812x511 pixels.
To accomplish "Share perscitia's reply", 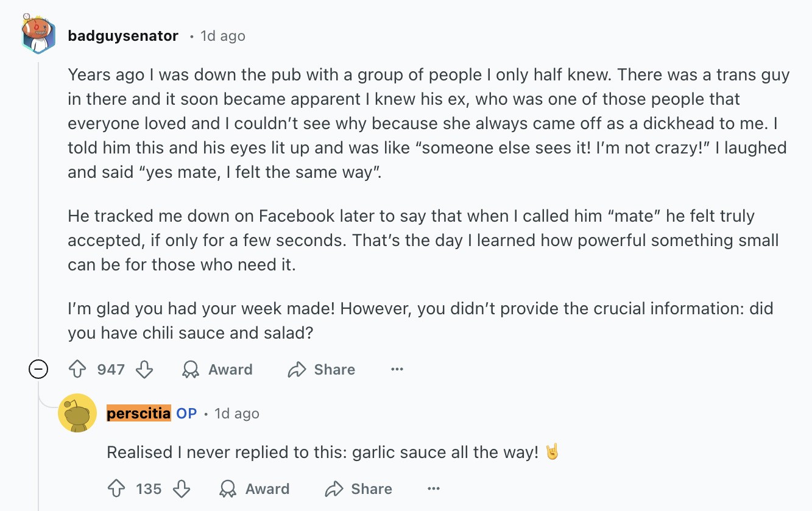I will (x=358, y=488).
